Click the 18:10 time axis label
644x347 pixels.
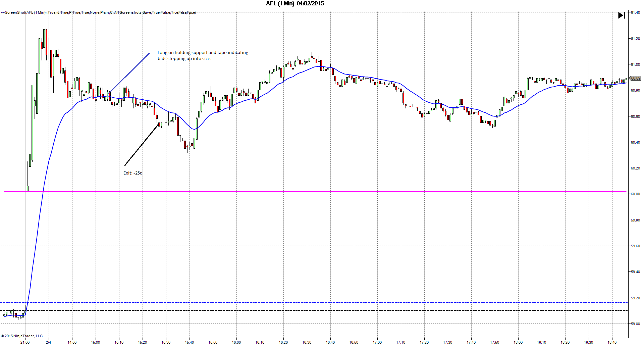pyautogui.click(x=542, y=342)
